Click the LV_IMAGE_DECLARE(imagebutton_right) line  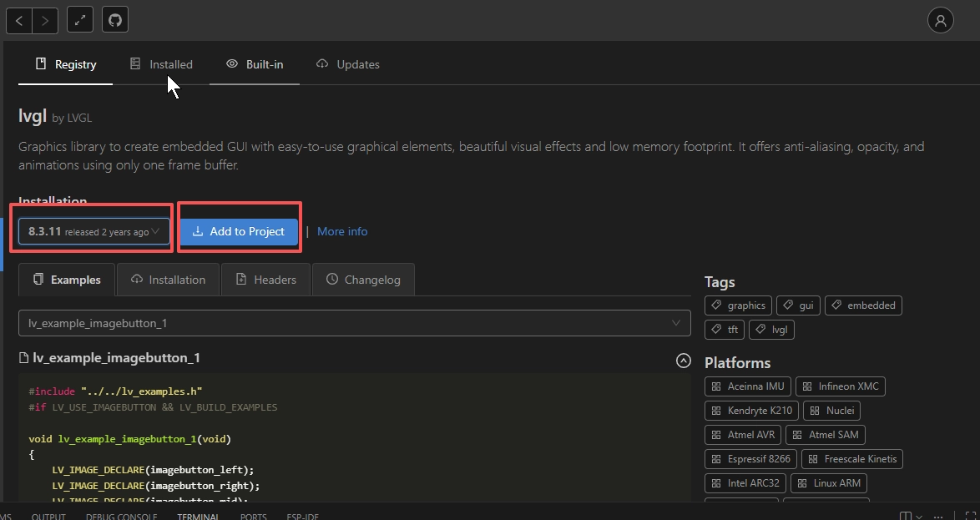[155, 486]
